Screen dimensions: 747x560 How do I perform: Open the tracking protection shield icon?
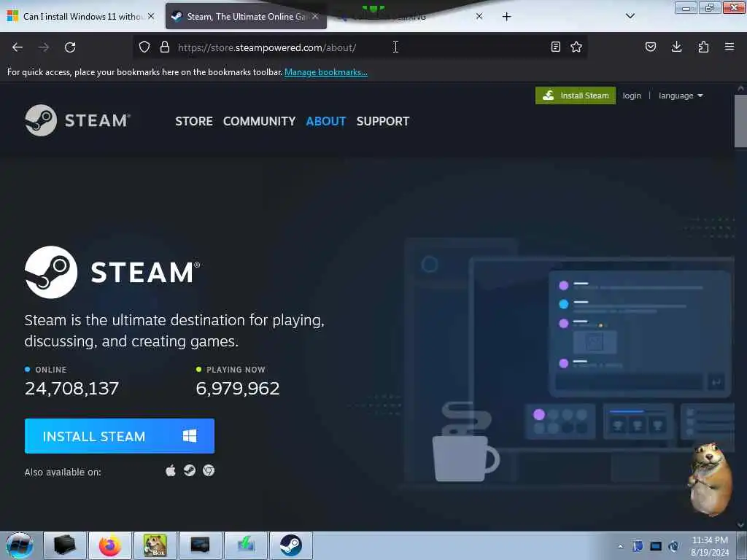pyautogui.click(x=144, y=47)
